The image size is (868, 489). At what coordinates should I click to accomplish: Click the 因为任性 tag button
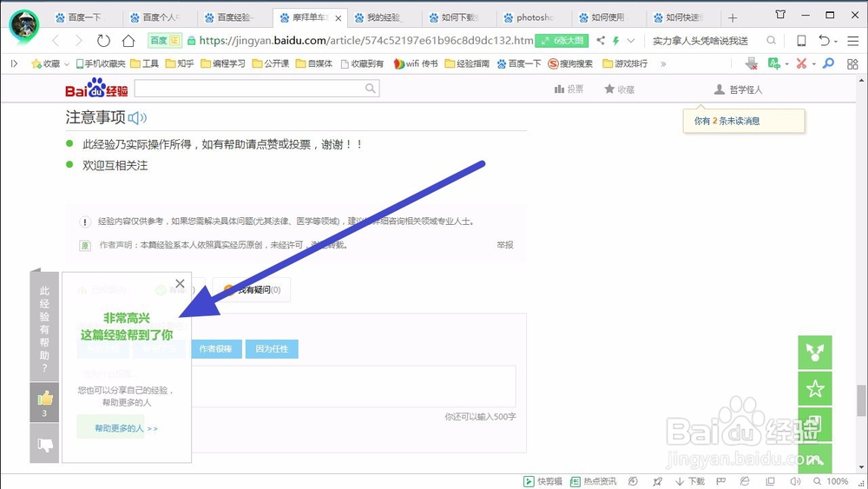(x=272, y=349)
